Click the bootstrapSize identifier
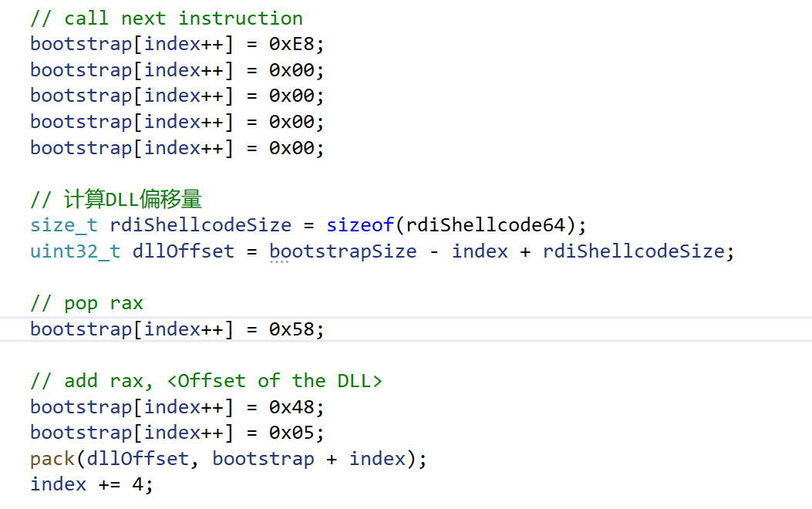 [342, 251]
